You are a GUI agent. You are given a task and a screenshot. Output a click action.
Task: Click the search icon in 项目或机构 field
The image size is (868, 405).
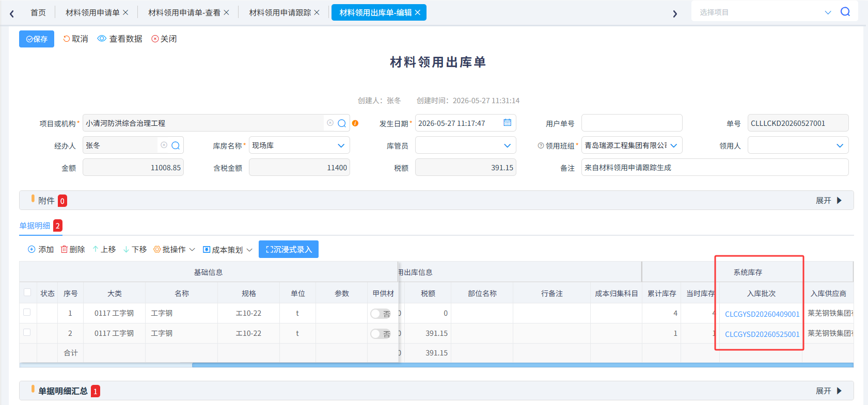tap(342, 123)
